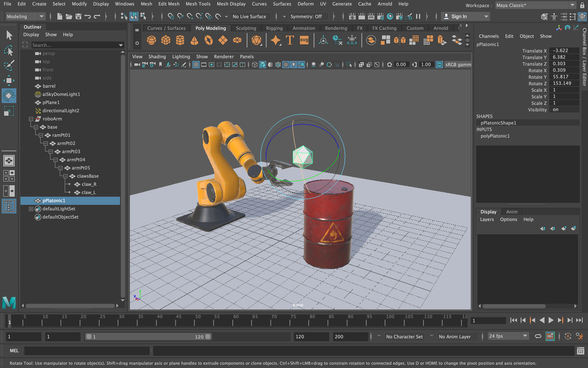Expand the defaultLightSet node in Outliner
The height and width of the screenshot is (368, 588).
[x=31, y=209]
